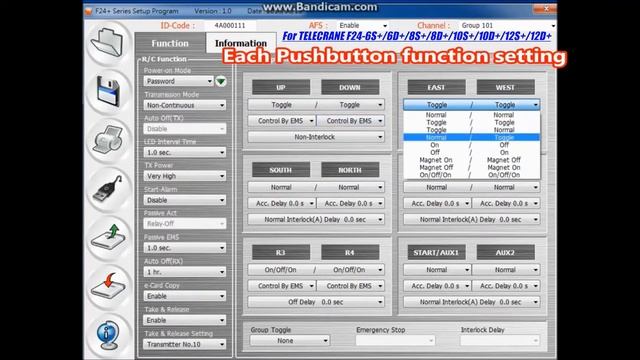Image resolution: width=640 pixels, height=360 pixels.
Task: Open AUX2 Normal dropdown
Action: coord(506,270)
